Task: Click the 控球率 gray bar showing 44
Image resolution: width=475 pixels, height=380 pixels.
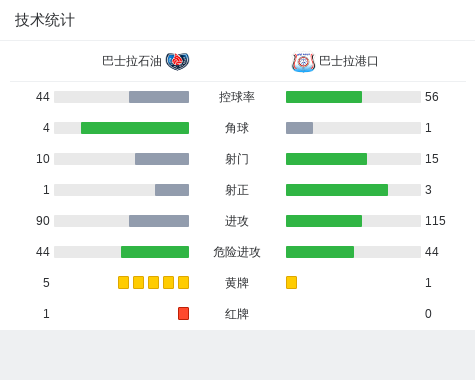Action: point(159,97)
